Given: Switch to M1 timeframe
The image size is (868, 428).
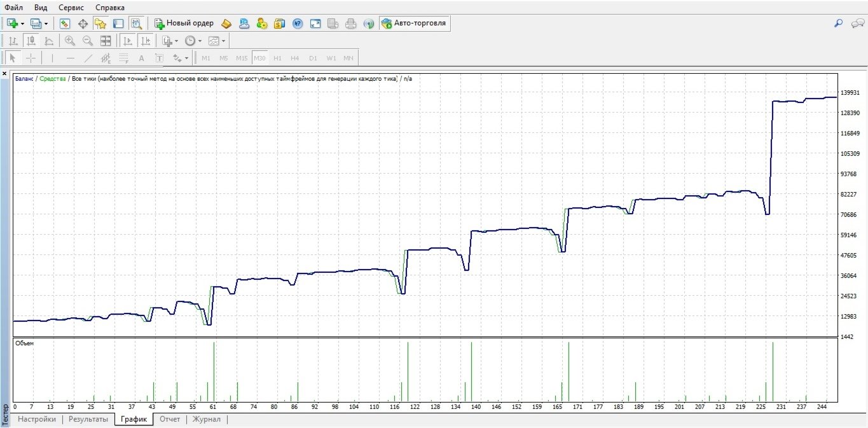Looking at the screenshot, I should [206, 58].
